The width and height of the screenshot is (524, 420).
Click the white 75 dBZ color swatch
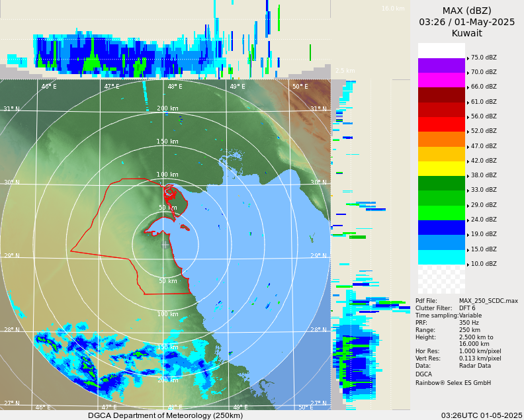coord(441,50)
